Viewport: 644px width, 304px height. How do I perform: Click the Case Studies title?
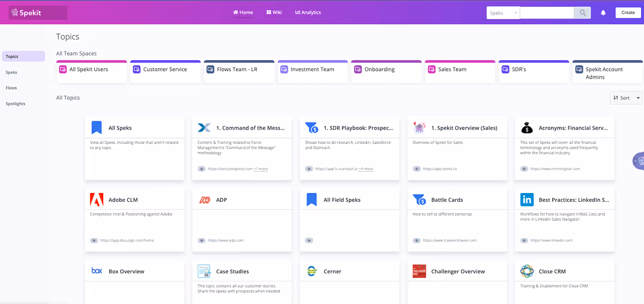[x=232, y=272]
